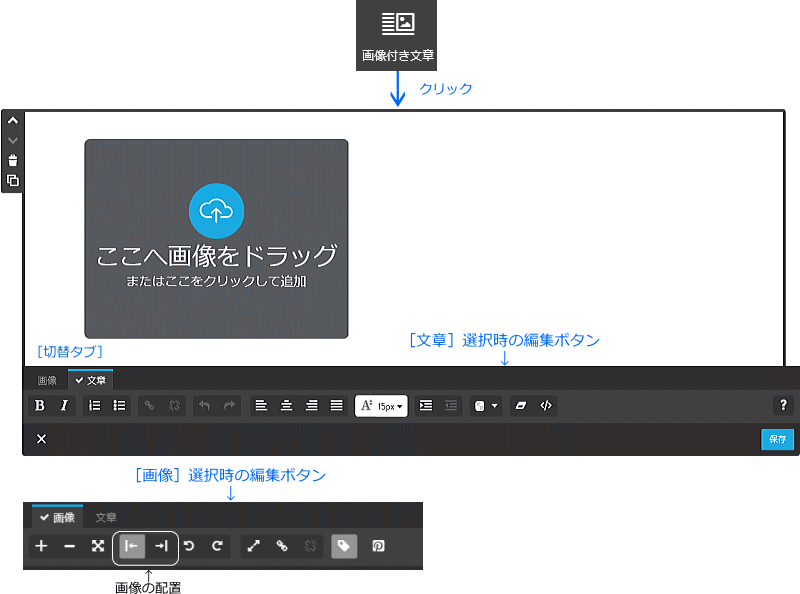The width and height of the screenshot is (800, 594).
Task: Open the HTML code view icon in text toolbar
Action: click(546, 405)
